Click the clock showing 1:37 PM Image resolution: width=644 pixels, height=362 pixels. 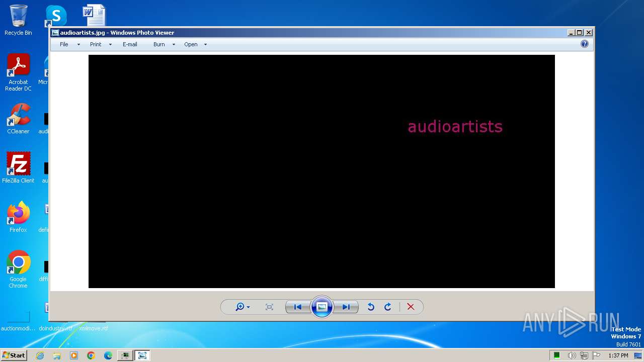[618, 355]
